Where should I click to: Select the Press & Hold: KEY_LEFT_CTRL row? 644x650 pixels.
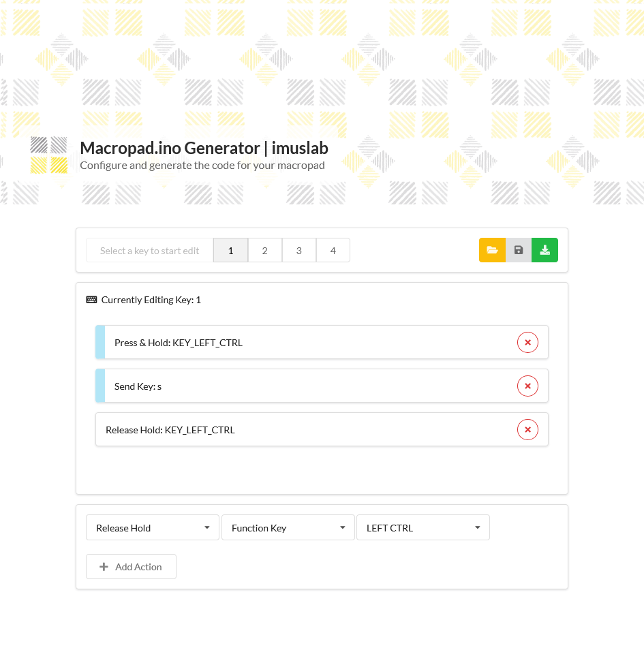pyautogui.click(x=322, y=343)
